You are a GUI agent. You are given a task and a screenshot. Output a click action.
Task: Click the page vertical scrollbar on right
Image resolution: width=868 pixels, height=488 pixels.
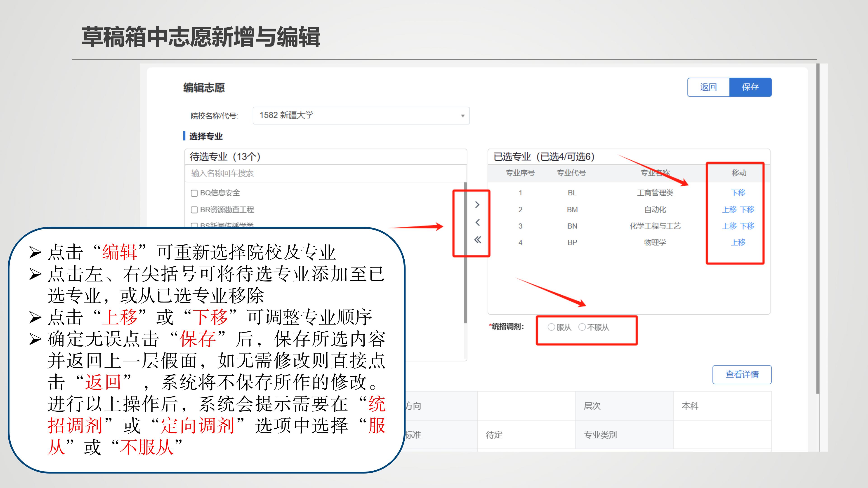tap(818, 229)
